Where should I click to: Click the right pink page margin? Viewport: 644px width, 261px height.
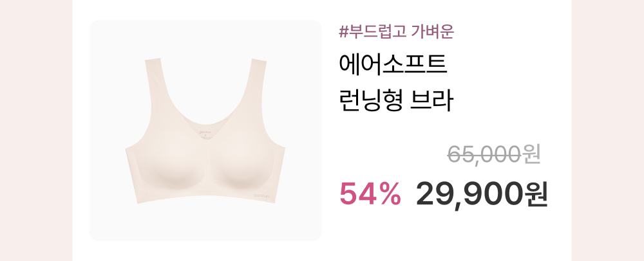[x=607, y=130]
